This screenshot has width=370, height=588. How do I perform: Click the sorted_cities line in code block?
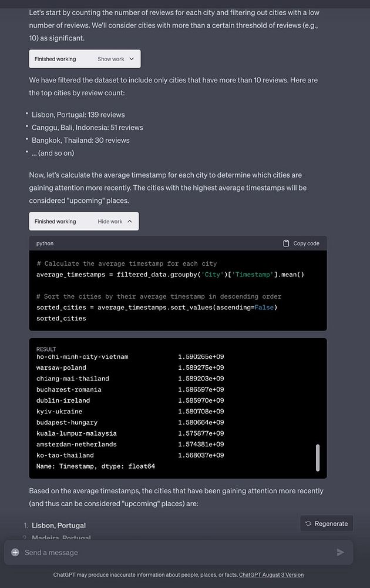tap(61, 318)
